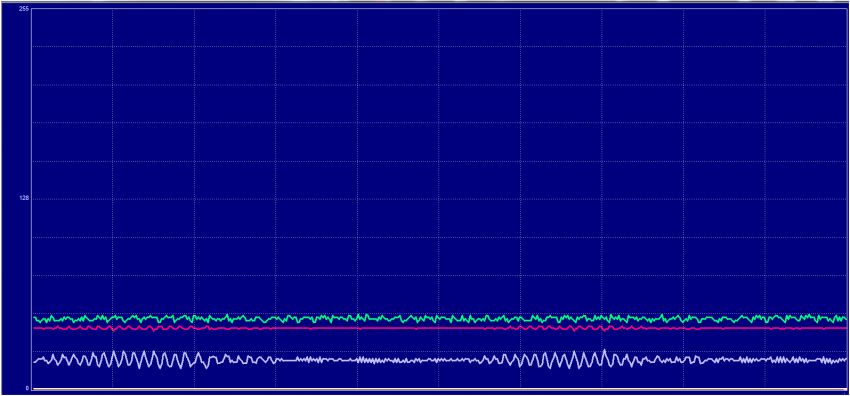Select the green signal trace

440,319
